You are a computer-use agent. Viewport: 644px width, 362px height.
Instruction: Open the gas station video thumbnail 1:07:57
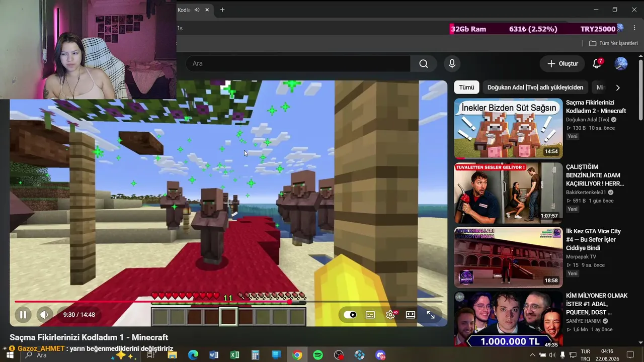[x=508, y=193]
